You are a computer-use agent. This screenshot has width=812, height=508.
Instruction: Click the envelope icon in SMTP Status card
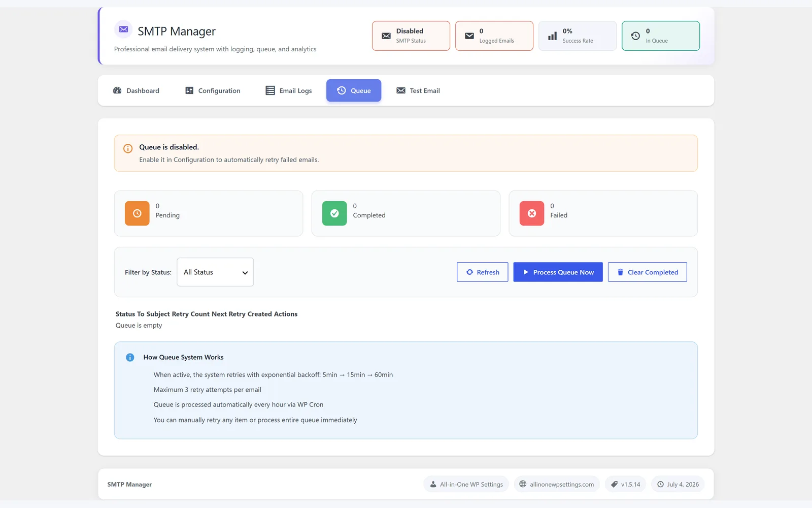[386, 36]
